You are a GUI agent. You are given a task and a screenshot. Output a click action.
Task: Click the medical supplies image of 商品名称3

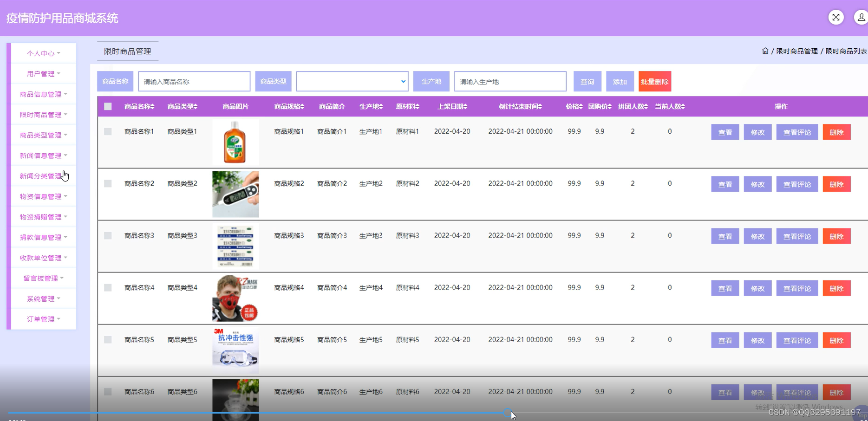235,246
